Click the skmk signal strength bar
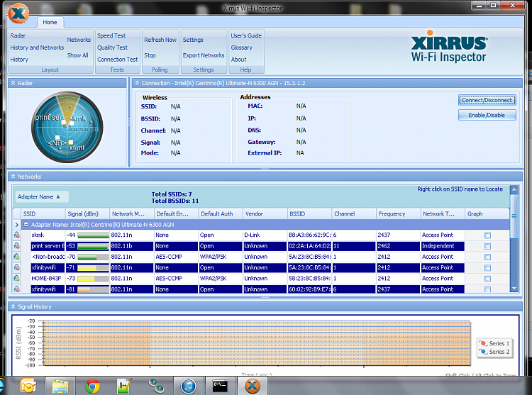 (x=93, y=235)
